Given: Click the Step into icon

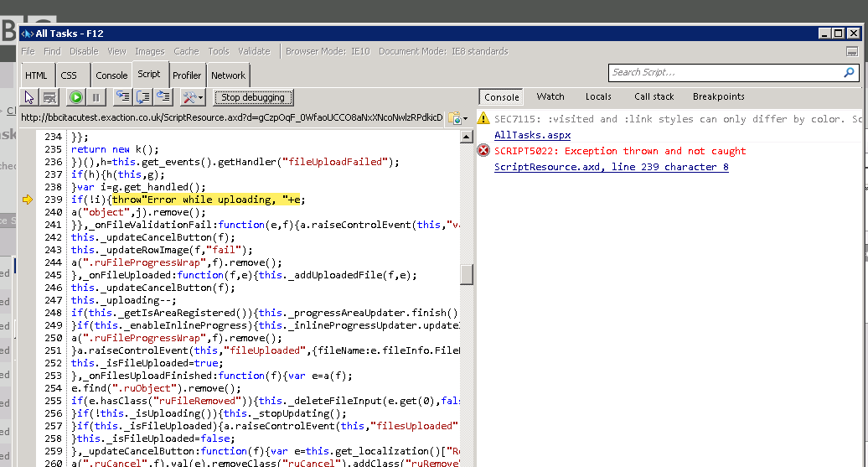Looking at the screenshot, I should [x=122, y=97].
